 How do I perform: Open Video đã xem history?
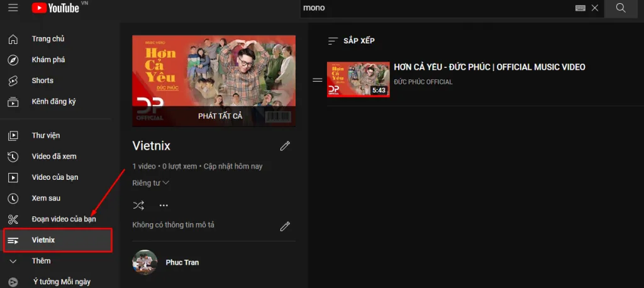(x=54, y=157)
